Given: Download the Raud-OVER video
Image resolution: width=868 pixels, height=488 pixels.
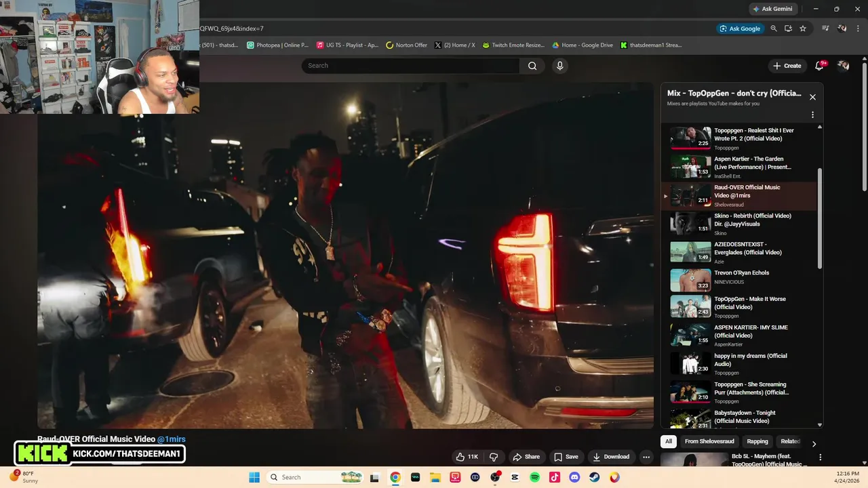Looking at the screenshot, I should click(x=611, y=457).
